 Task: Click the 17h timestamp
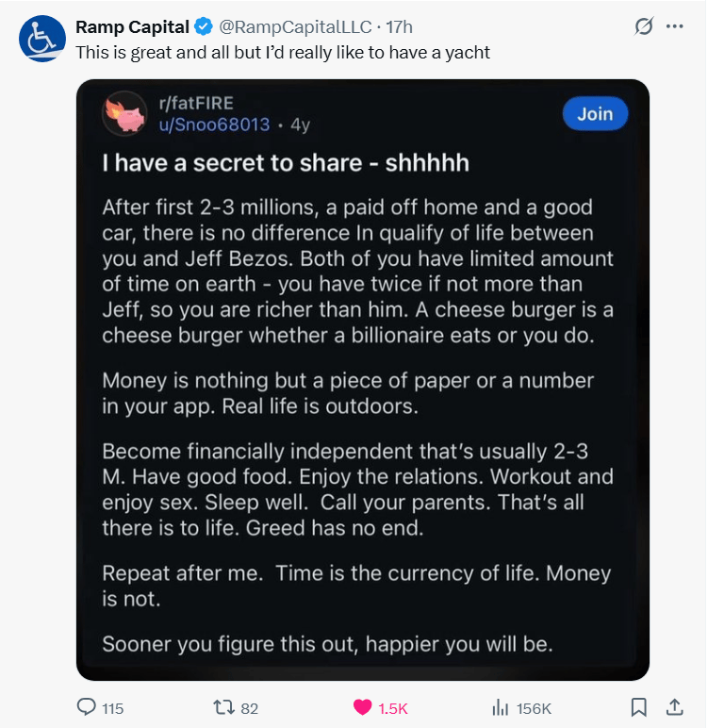(x=400, y=27)
